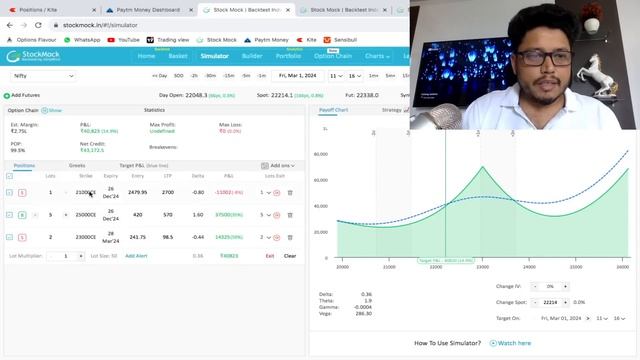Click the padlock icon in address bar

(x=56, y=25)
